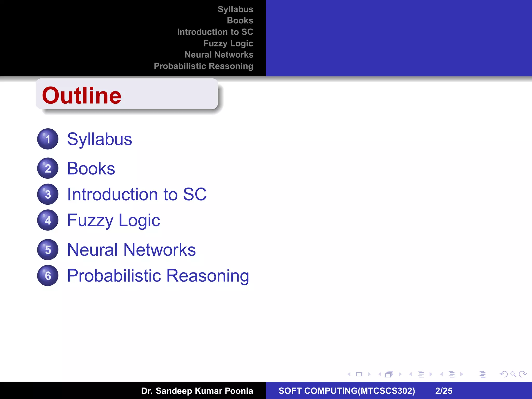Jump to outline item 1 Syllabus

99,139
